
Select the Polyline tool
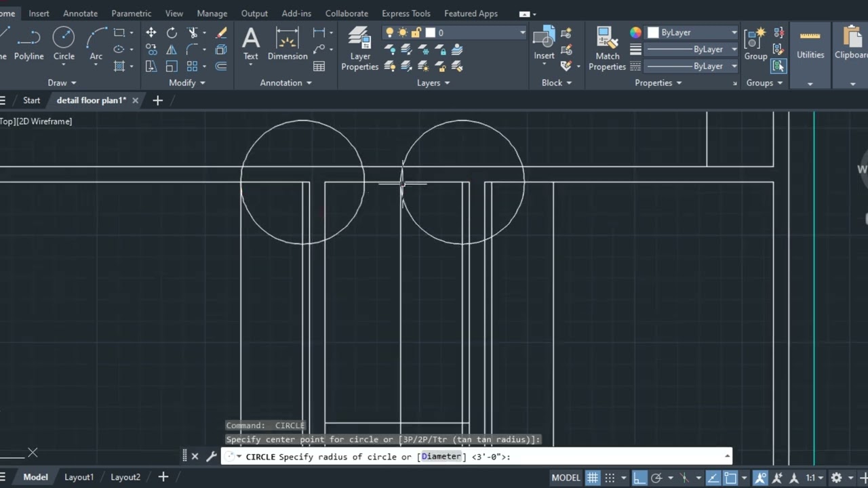[x=28, y=43]
